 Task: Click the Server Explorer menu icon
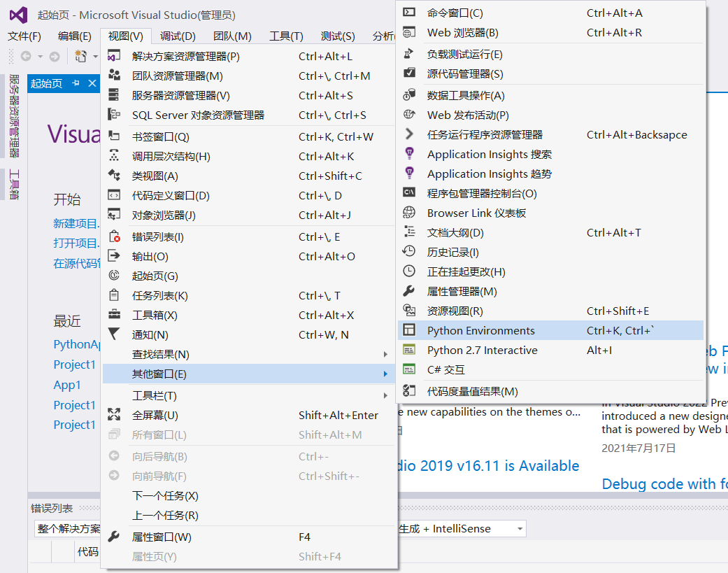(x=114, y=94)
